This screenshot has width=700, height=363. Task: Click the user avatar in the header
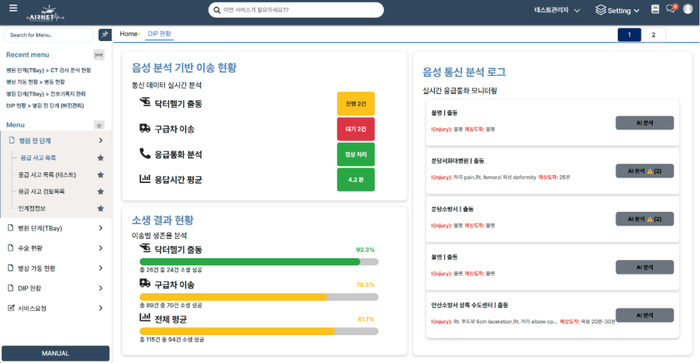(x=688, y=8)
